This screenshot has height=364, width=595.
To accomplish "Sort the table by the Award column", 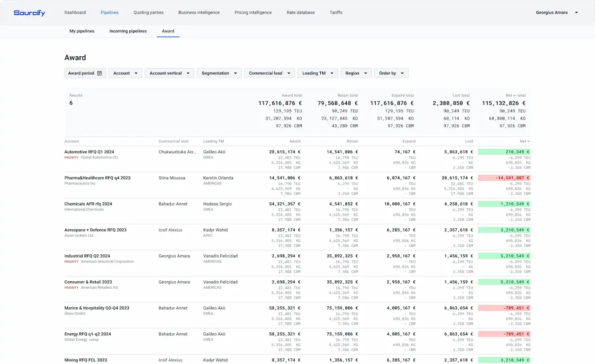I will (294, 141).
